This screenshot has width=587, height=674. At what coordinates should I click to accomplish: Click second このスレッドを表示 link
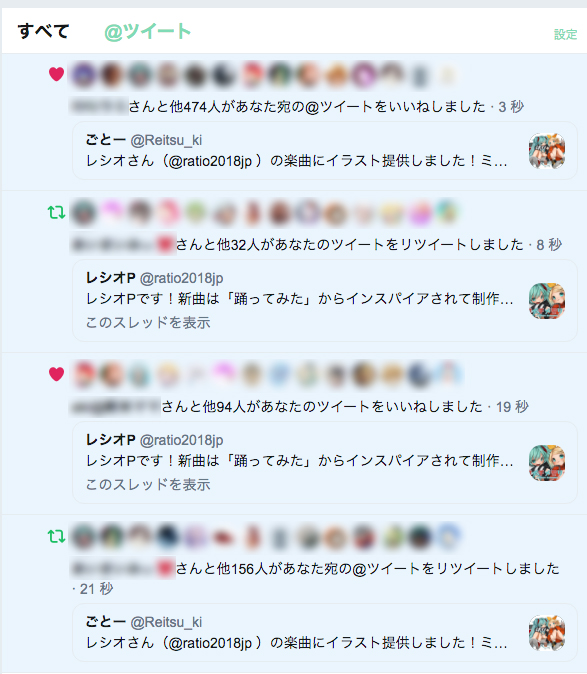(148, 484)
